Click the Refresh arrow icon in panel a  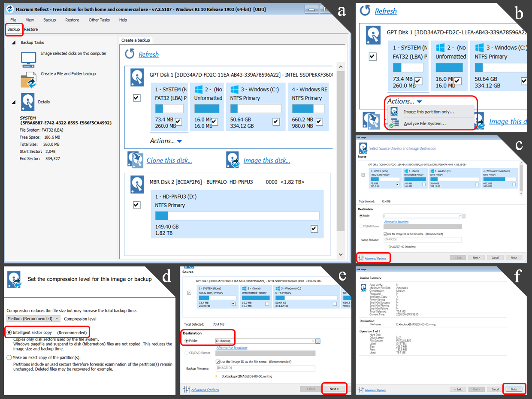pyautogui.click(x=130, y=54)
